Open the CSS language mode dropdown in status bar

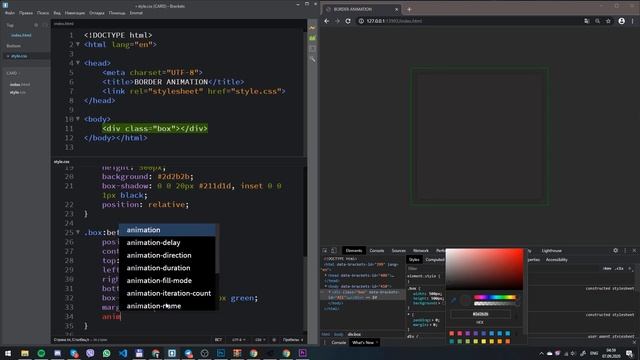tap(260, 340)
